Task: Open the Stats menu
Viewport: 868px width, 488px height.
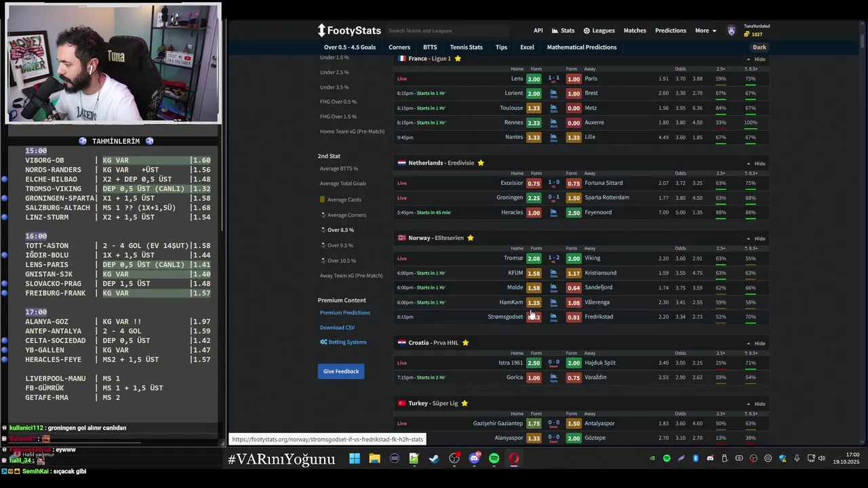Action: (x=563, y=30)
